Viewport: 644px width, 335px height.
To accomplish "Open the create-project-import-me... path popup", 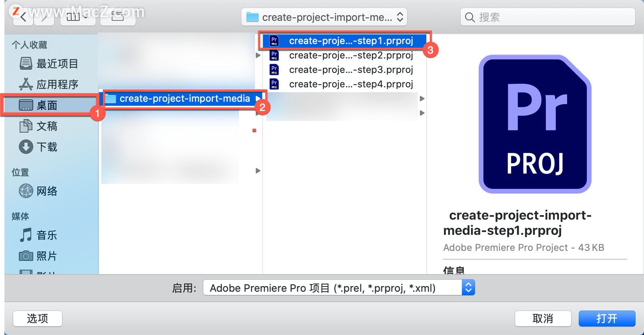I will 324,17.
